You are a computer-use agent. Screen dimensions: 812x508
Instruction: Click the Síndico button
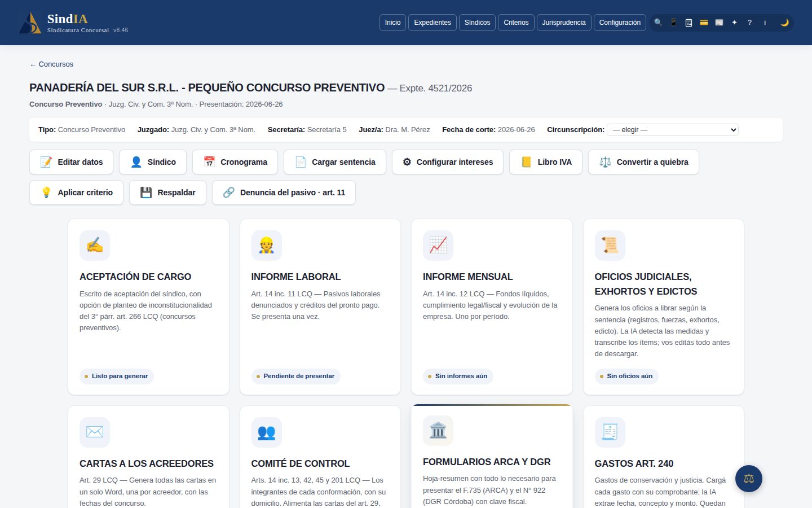click(x=153, y=162)
